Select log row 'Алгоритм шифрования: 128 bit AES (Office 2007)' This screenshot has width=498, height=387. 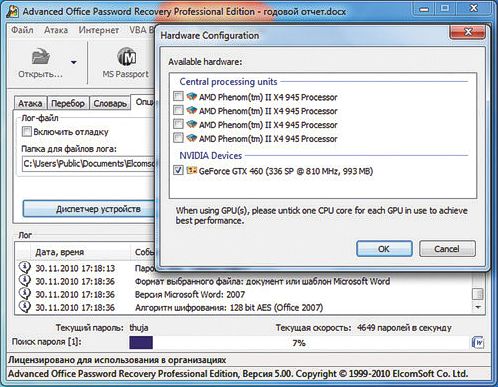229,308
